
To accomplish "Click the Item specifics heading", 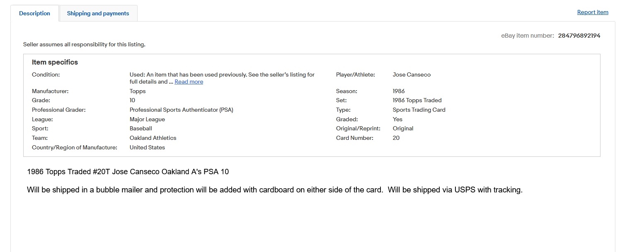I will (x=55, y=62).
